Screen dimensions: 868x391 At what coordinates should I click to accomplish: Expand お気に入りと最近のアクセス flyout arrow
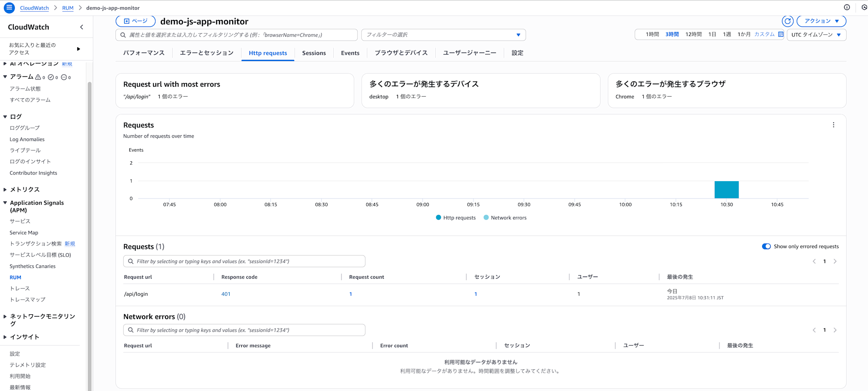point(79,49)
